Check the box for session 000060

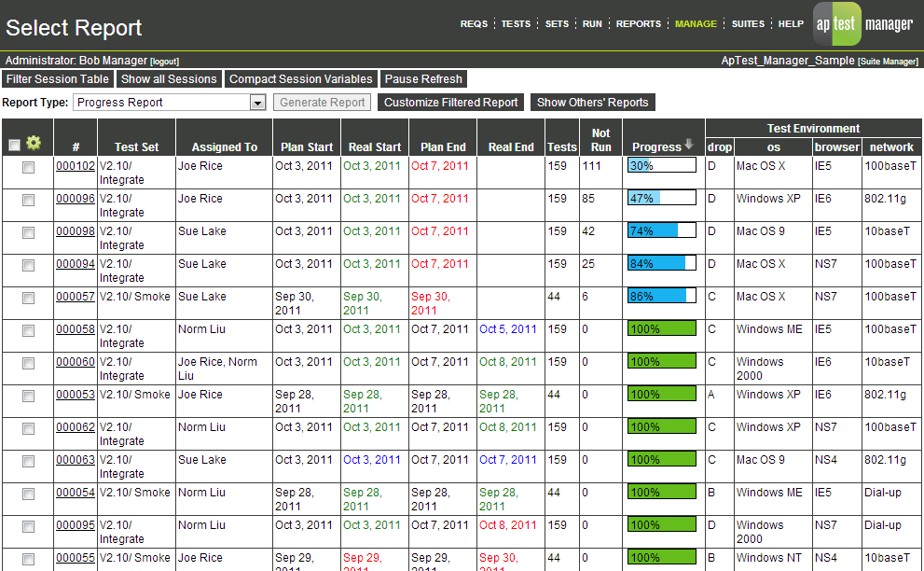click(28, 363)
